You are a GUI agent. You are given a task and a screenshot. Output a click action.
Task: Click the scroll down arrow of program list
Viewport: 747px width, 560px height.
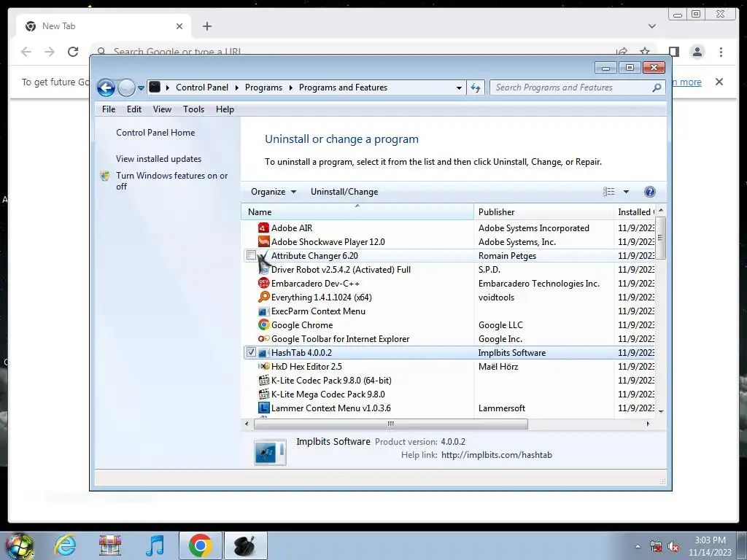tap(661, 411)
